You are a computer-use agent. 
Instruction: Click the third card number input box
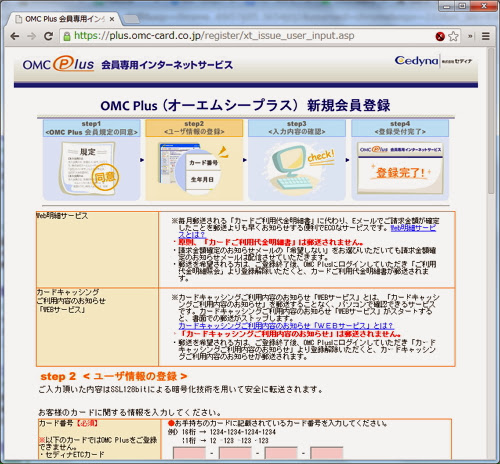(x=281, y=453)
